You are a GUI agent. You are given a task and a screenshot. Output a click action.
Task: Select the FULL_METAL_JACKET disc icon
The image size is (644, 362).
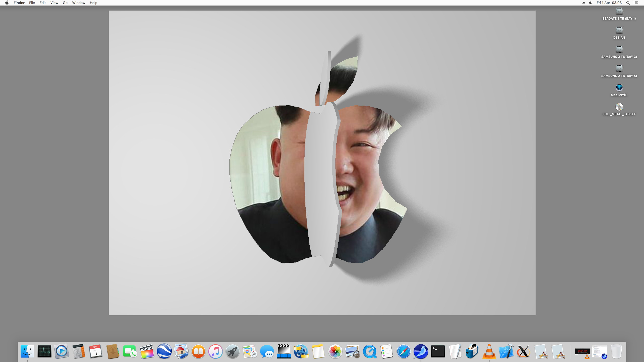(x=619, y=107)
